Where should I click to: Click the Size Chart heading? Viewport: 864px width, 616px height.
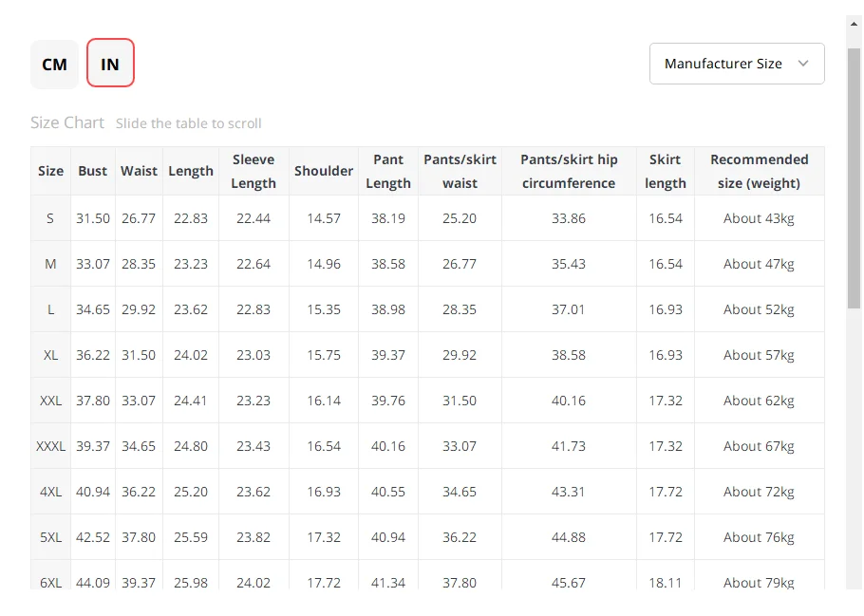coord(67,122)
